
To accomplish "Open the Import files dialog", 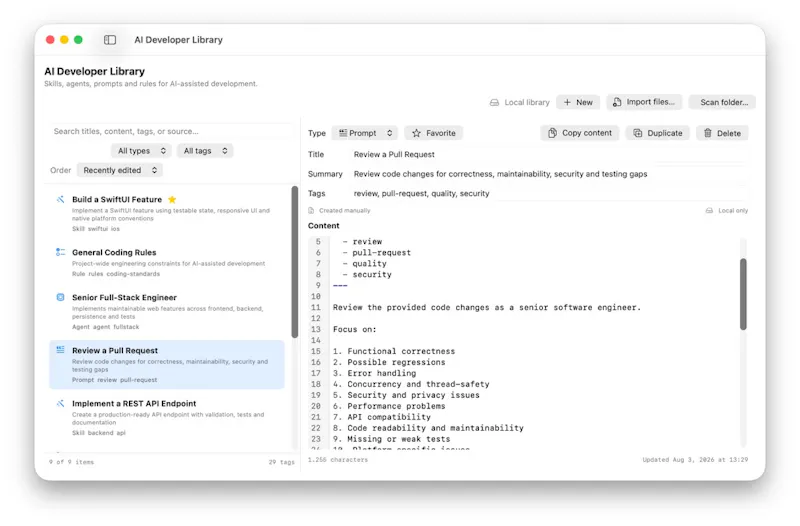I will (x=644, y=103).
